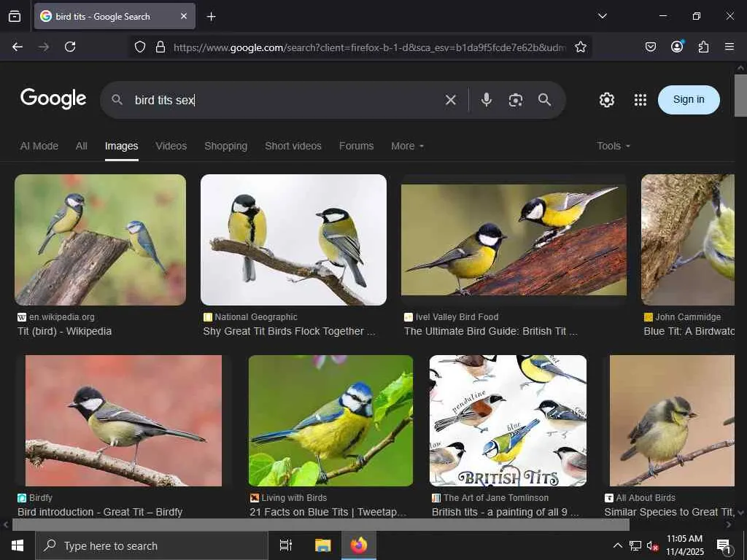747x560 pixels.
Task: Open Google Lens image search
Action: coord(516,100)
